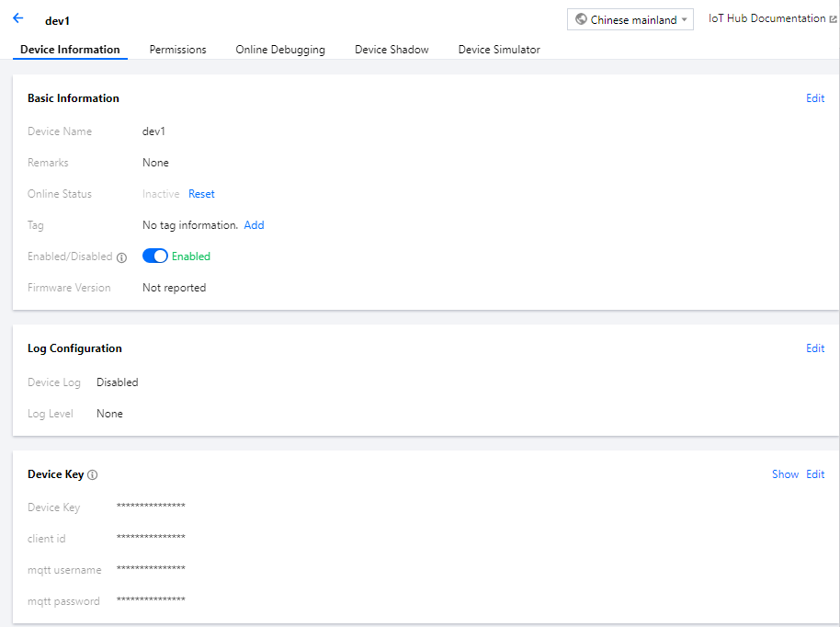Click the back arrow icon next to dev1

pos(18,18)
